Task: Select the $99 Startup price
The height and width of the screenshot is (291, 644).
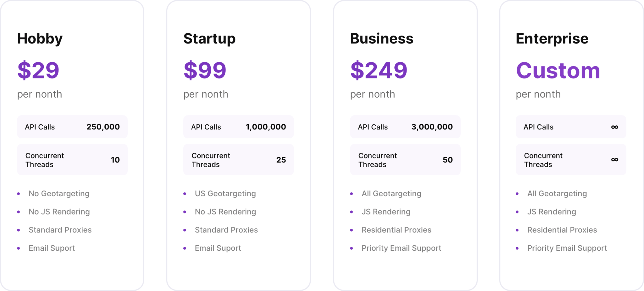Action: pyautogui.click(x=205, y=70)
